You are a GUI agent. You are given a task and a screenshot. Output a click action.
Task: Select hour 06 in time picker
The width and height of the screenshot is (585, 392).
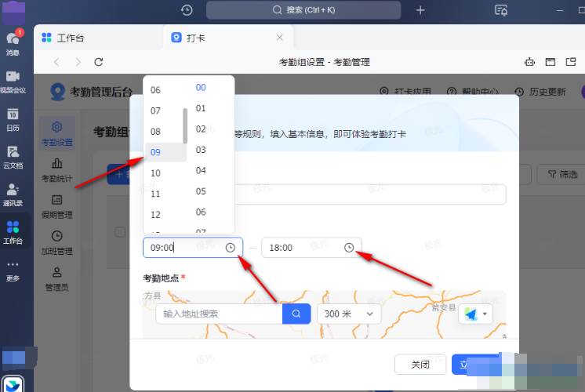click(155, 90)
